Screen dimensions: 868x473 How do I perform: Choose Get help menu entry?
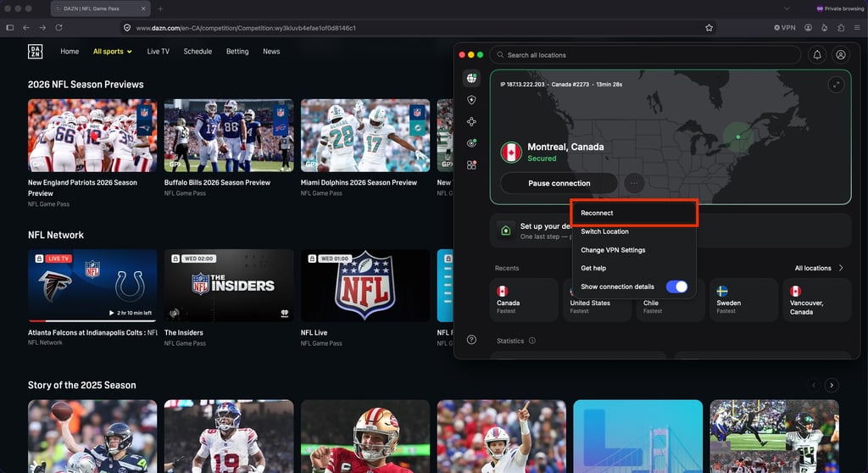[634, 268]
